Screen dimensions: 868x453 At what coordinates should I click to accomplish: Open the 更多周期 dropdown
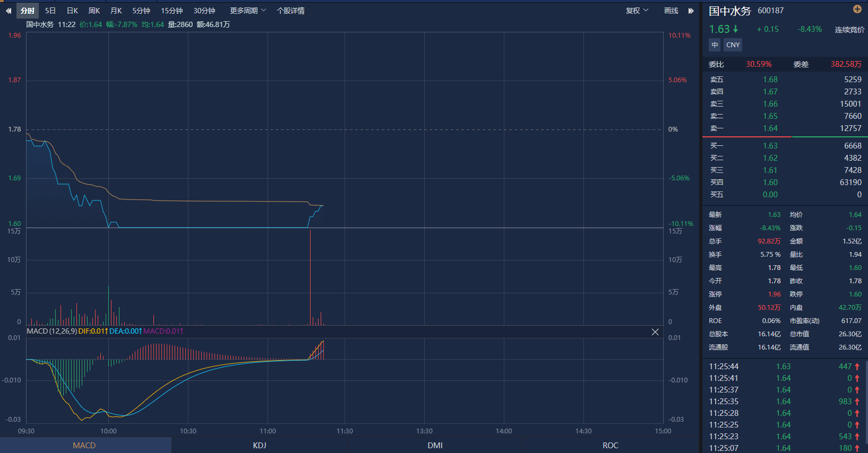coord(247,11)
